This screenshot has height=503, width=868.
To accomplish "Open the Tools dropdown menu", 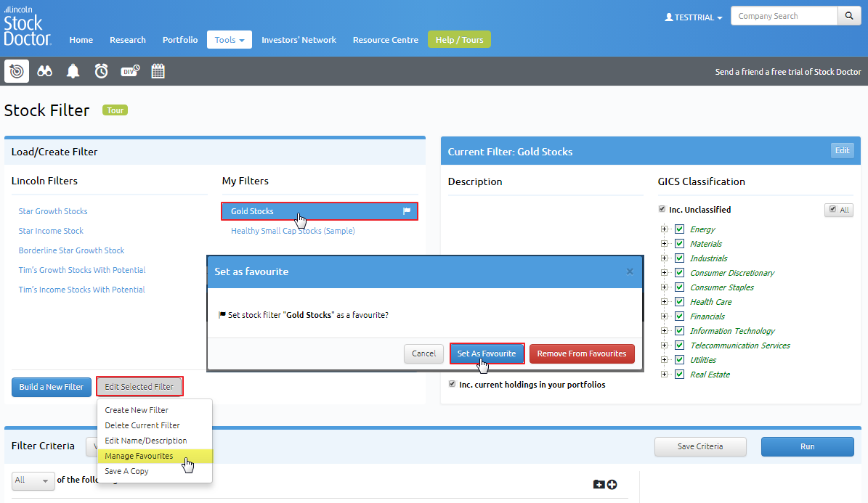I will pyautogui.click(x=230, y=40).
